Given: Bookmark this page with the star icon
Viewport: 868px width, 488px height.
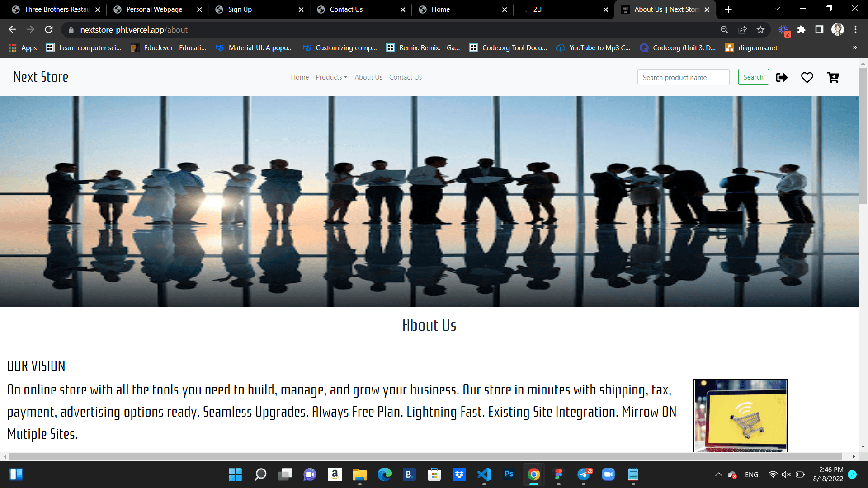Looking at the screenshot, I should click(x=760, y=30).
